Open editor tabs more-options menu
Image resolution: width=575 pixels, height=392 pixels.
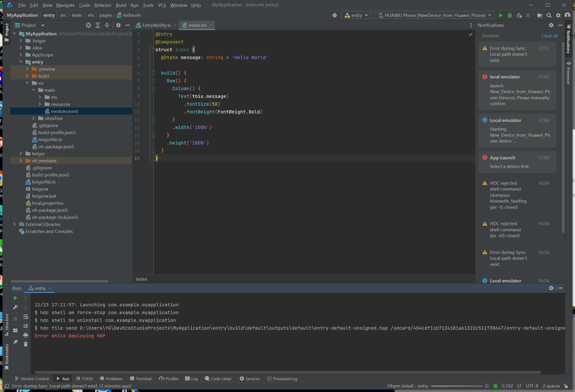(x=471, y=25)
